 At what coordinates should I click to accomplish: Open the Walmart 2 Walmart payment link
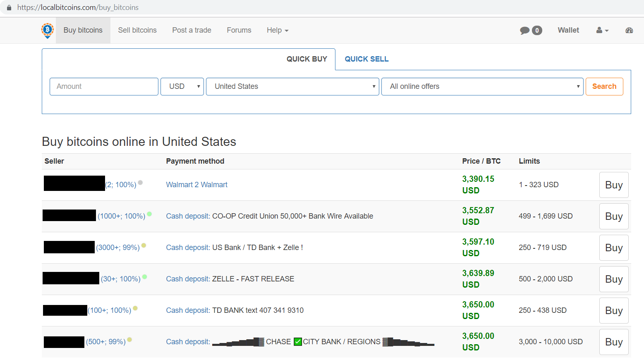pyautogui.click(x=197, y=185)
